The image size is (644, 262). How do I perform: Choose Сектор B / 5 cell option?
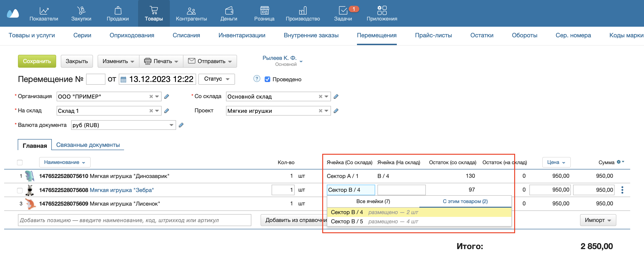pos(347,221)
